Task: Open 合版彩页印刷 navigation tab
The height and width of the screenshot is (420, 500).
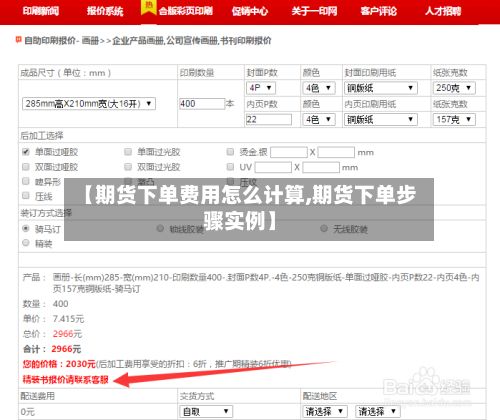Action: click(186, 11)
